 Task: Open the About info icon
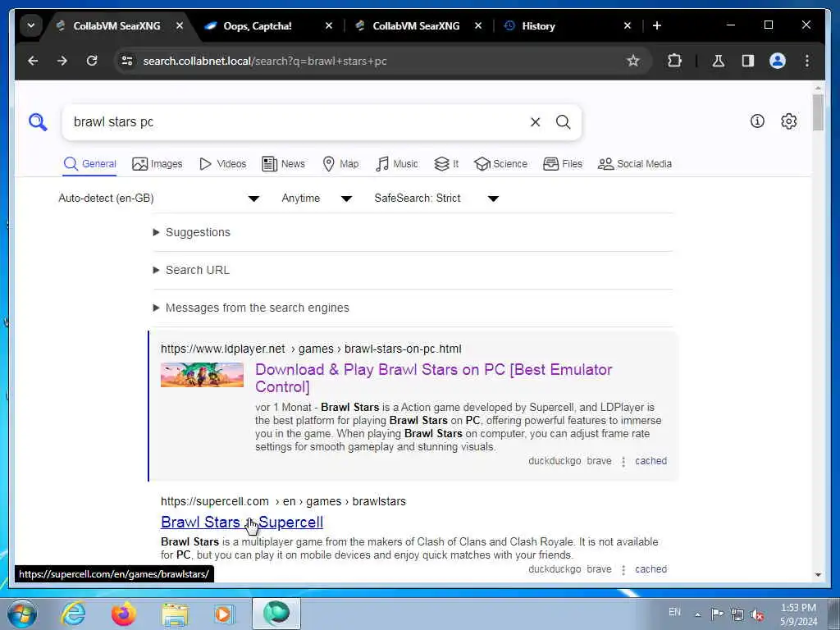click(x=757, y=121)
